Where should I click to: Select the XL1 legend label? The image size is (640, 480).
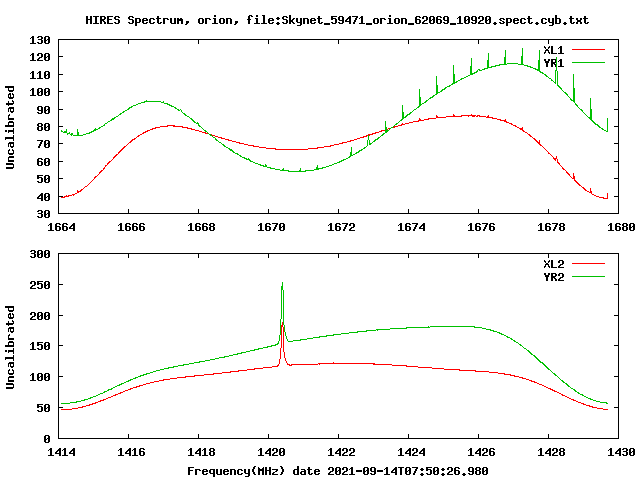click(x=553, y=50)
